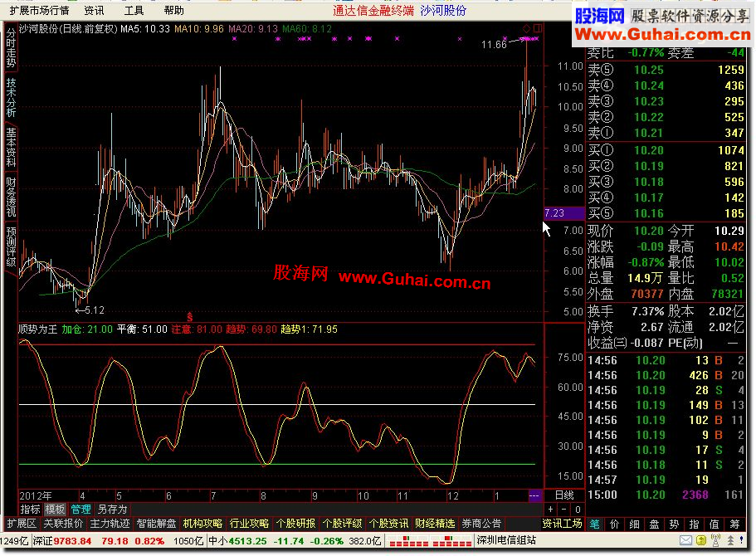Switch to 财务透视 sidebar tab
Viewport: 756px width, 556px height.
[x=11, y=197]
